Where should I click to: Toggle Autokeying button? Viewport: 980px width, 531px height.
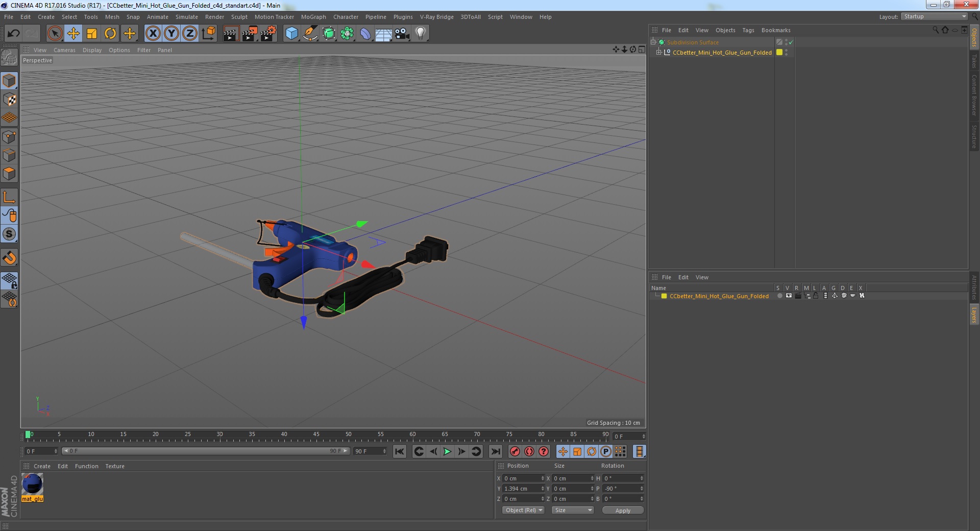(x=529, y=451)
